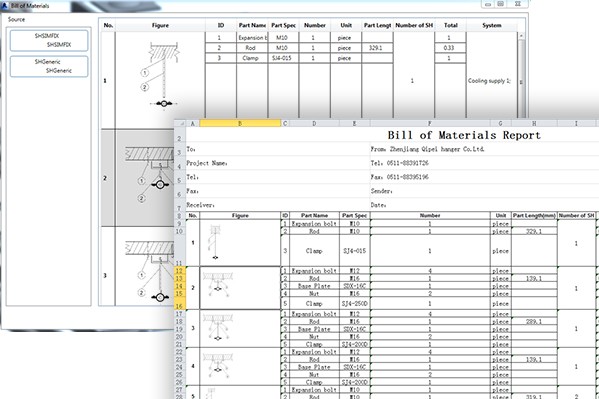599x399 pixels.
Task: Select row 2 hanger figure thumbnail
Action: tap(146, 178)
